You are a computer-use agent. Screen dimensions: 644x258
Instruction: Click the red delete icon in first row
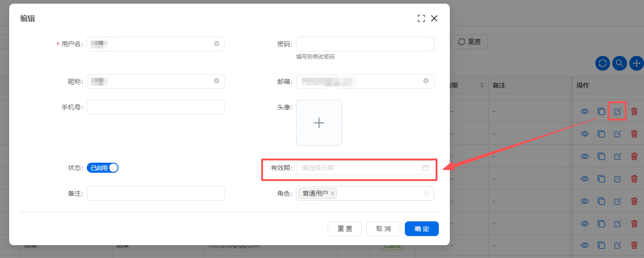pos(634,111)
